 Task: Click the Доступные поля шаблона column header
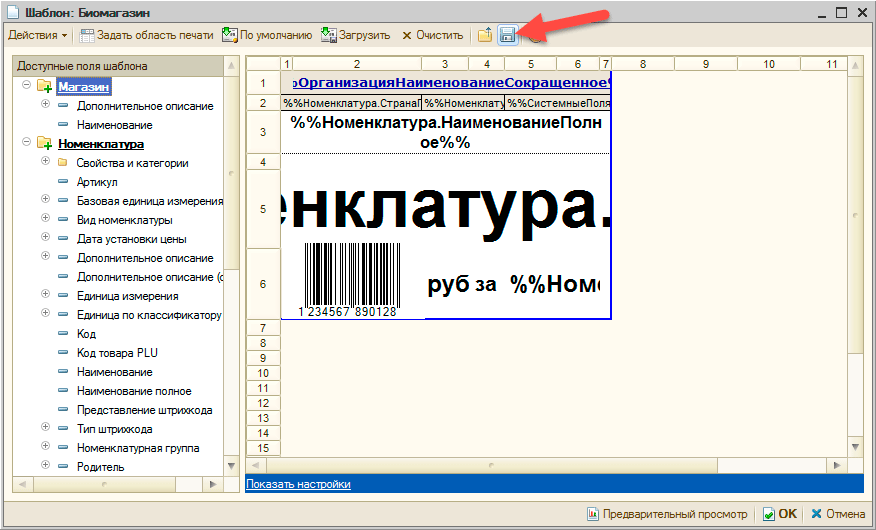(x=118, y=66)
